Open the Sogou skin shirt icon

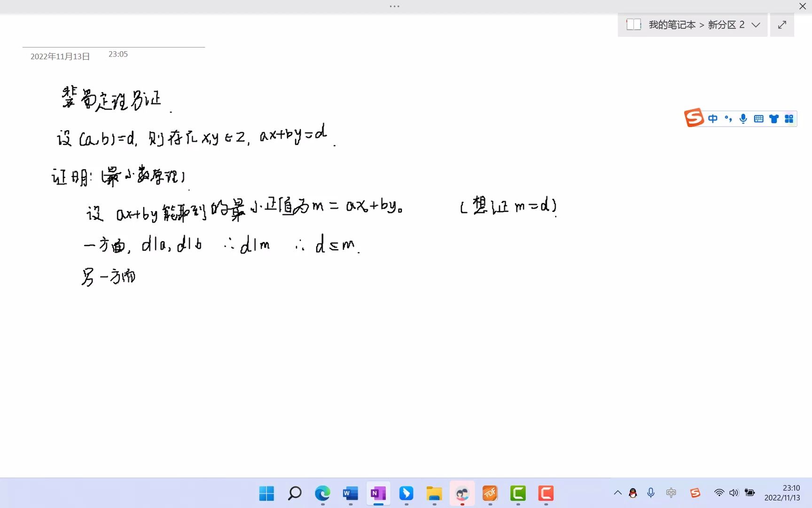coord(773,119)
